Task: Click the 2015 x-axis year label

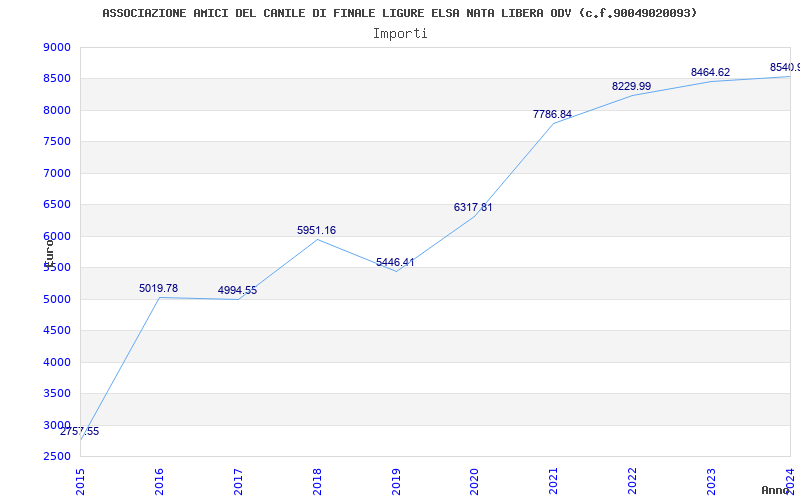Action: click(x=80, y=482)
